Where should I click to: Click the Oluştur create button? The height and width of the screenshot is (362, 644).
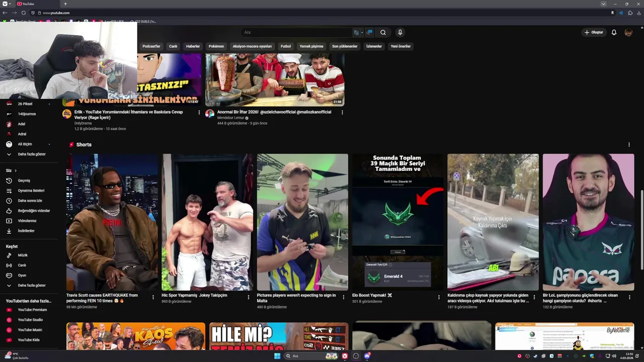(594, 32)
